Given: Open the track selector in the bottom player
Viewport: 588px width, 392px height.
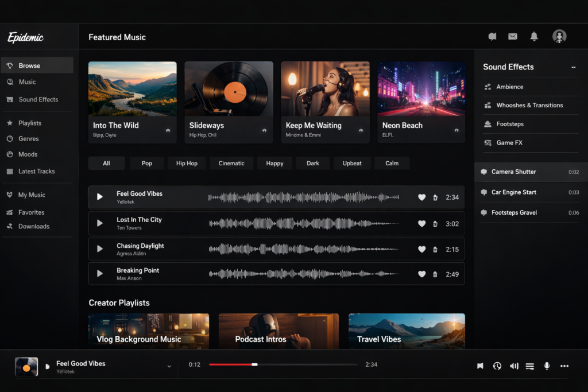Looking at the screenshot, I should [169, 366].
